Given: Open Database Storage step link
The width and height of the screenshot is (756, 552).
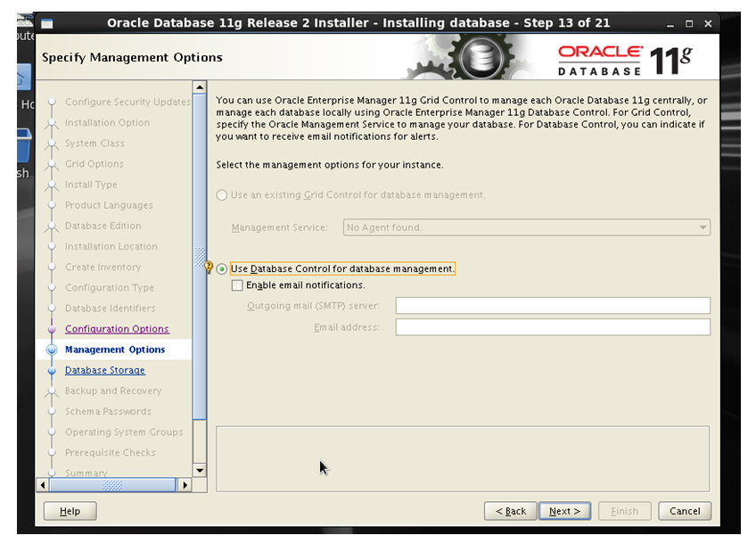Looking at the screenshot, I should tap(105, 370).
